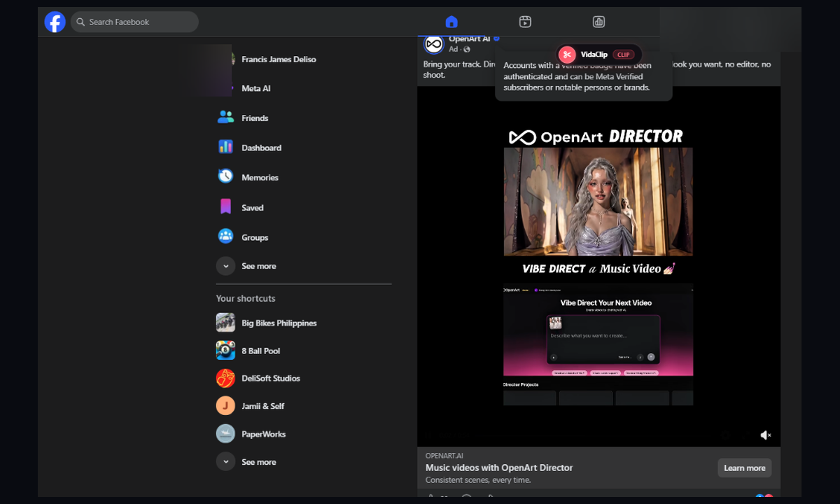This screenshot has width=840, height=504.
Task: Click the OpenArt Director video thumbnail
Action: click(x=598, y=202)
